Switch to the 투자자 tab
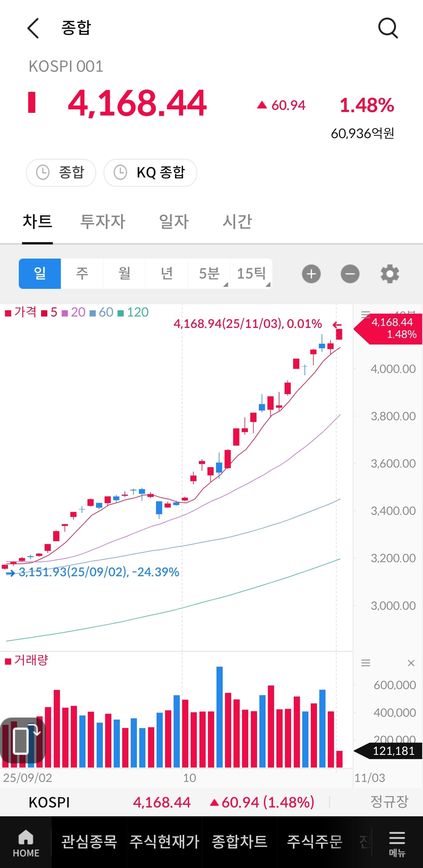The height and width of the screenshot is (868, 423). (x=103, y=222)
